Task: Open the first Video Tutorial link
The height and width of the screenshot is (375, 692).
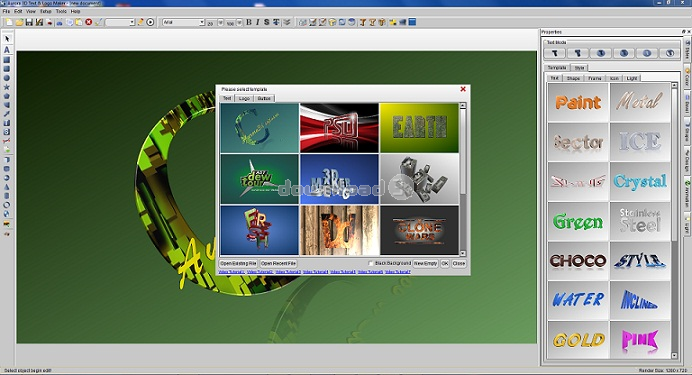Action: click(x=232, y=272)
